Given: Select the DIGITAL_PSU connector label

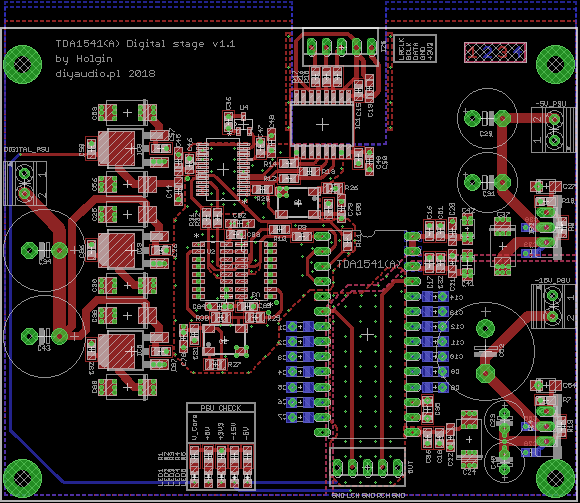Looking at the screenshot, I should pos(27,149).
